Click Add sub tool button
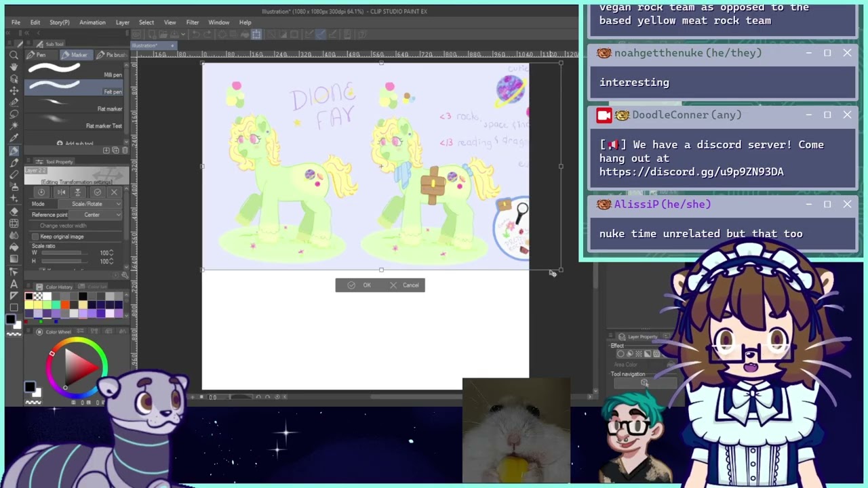868x488 pixels. pos(76,144)
